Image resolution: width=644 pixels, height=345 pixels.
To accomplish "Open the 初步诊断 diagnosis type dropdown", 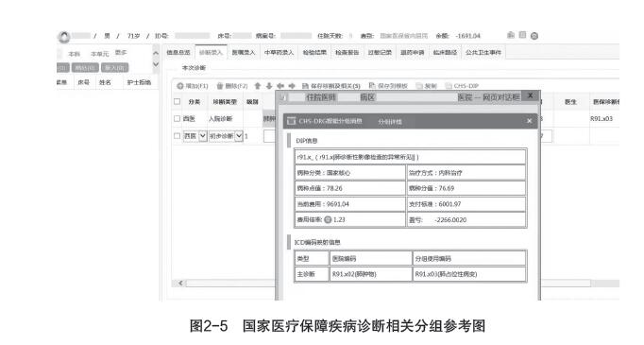I will [239, 136].
